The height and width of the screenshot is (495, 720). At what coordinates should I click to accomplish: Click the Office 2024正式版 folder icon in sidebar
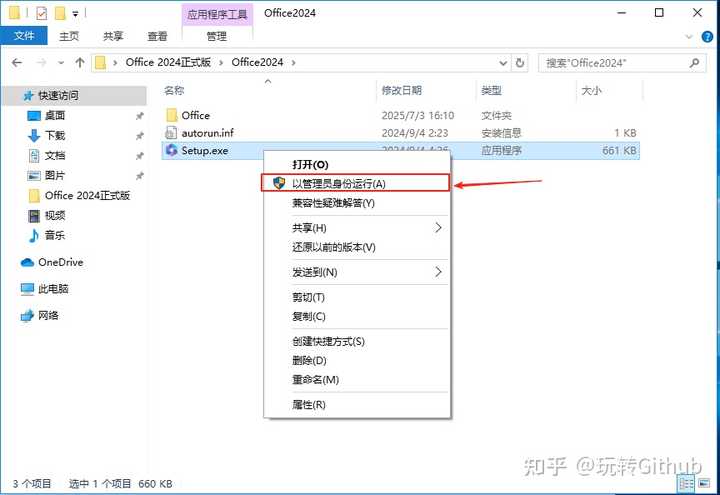click(x=34, y=196)
